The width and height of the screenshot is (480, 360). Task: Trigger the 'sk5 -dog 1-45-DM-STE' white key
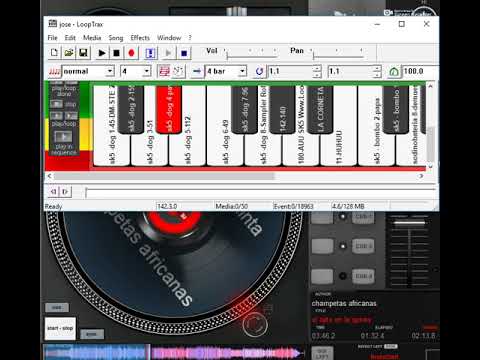(111, 150)
